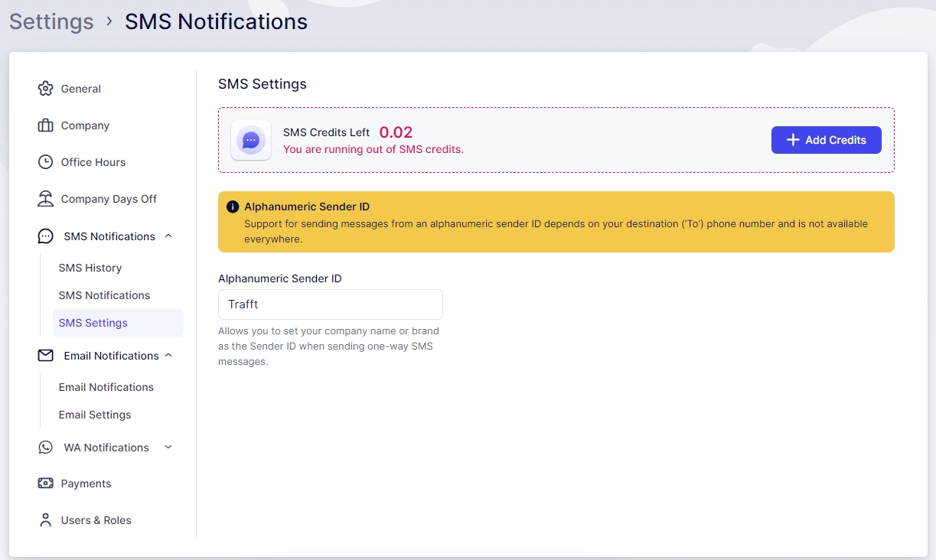Collapse the SMS Notifications section chevron

pyautogui.click(x=168, y=236)
